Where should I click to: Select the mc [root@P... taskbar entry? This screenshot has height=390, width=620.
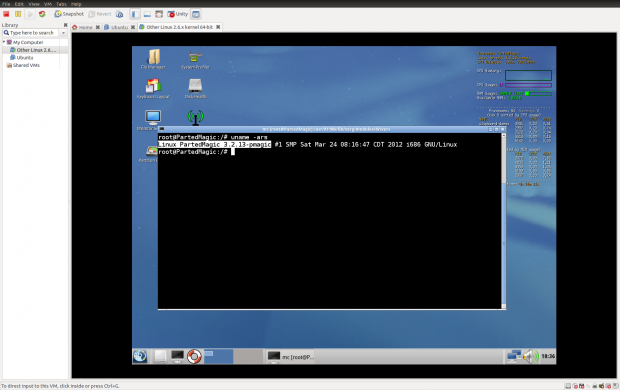(x=290, y=356)
